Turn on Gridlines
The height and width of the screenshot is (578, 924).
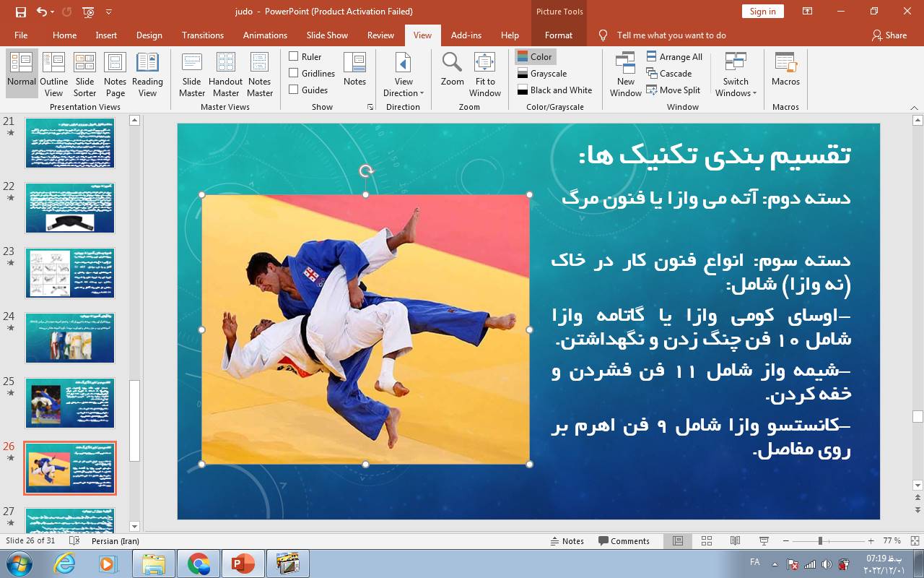(295, 73)
